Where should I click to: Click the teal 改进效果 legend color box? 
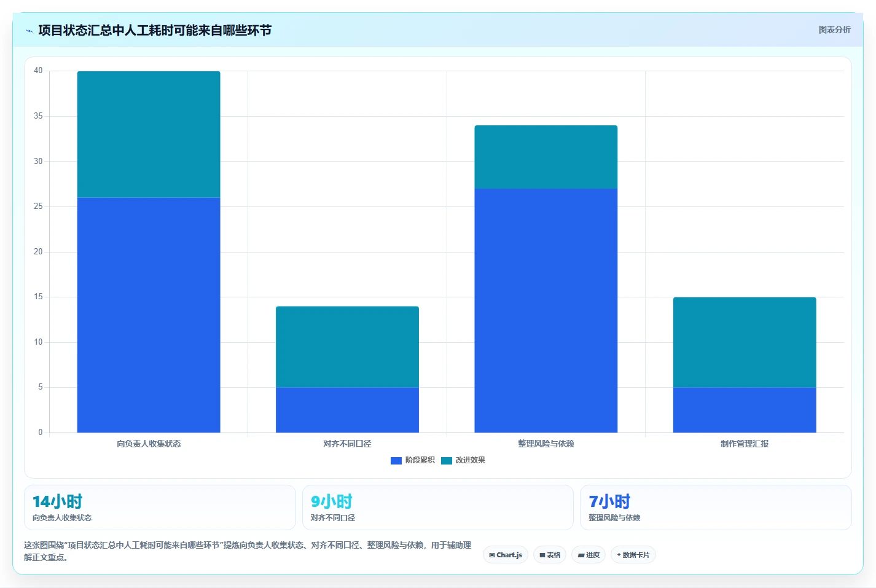447,460
